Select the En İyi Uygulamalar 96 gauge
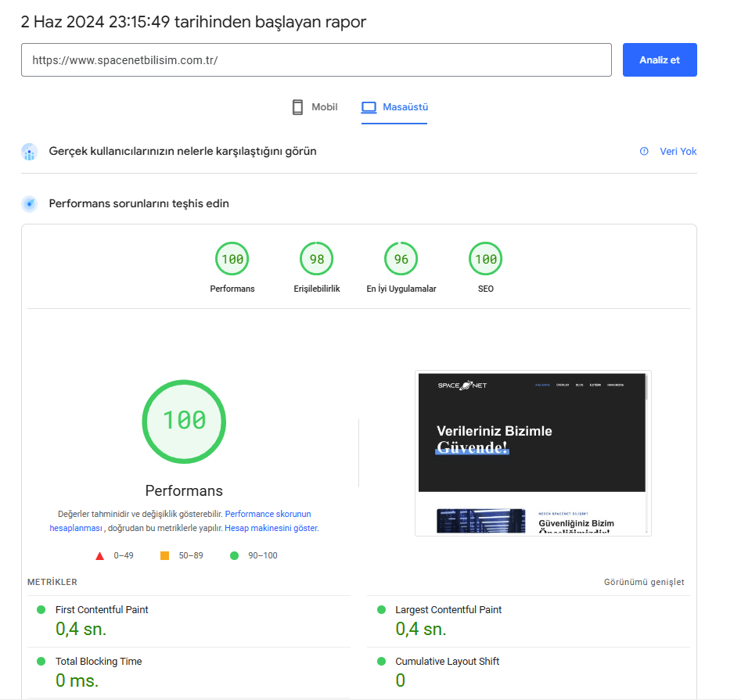Screen dimensions: 741x700 [401, 260]
